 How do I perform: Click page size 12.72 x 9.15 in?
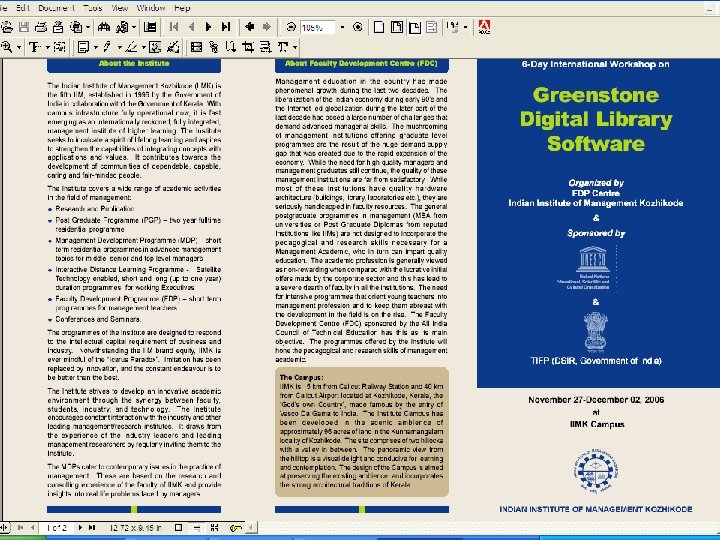[135, 528]
